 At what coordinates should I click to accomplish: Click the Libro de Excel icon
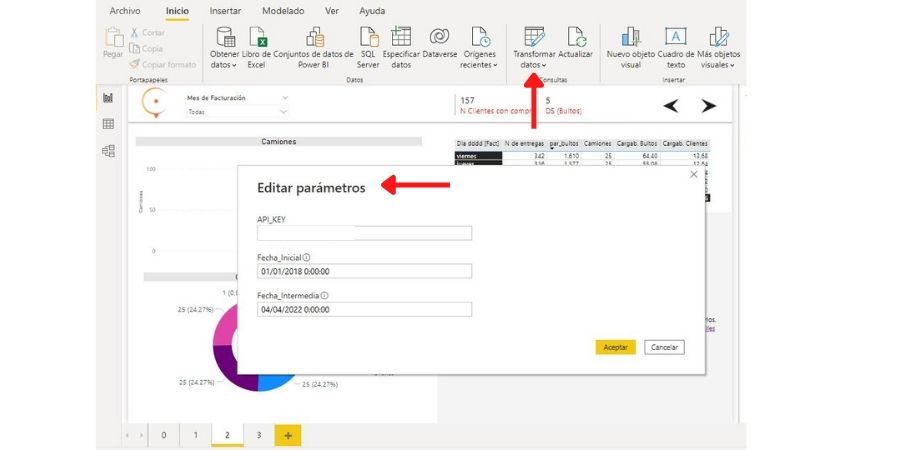257,38
